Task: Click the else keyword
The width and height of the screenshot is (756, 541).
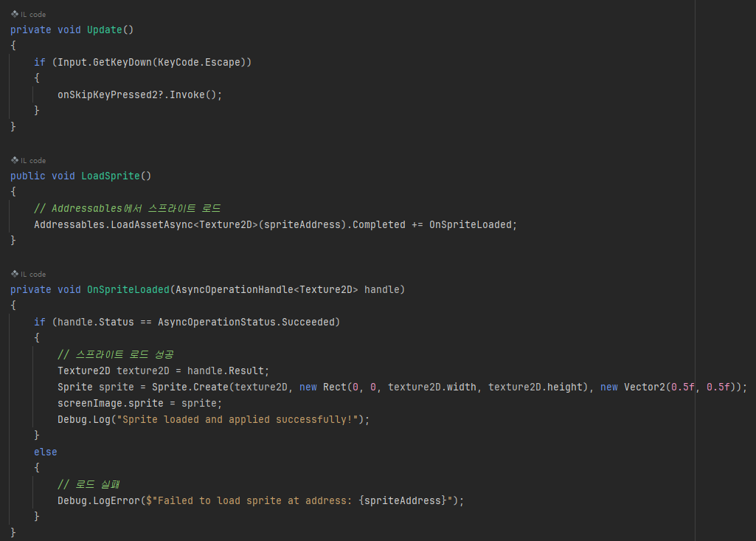Action: 45,452
